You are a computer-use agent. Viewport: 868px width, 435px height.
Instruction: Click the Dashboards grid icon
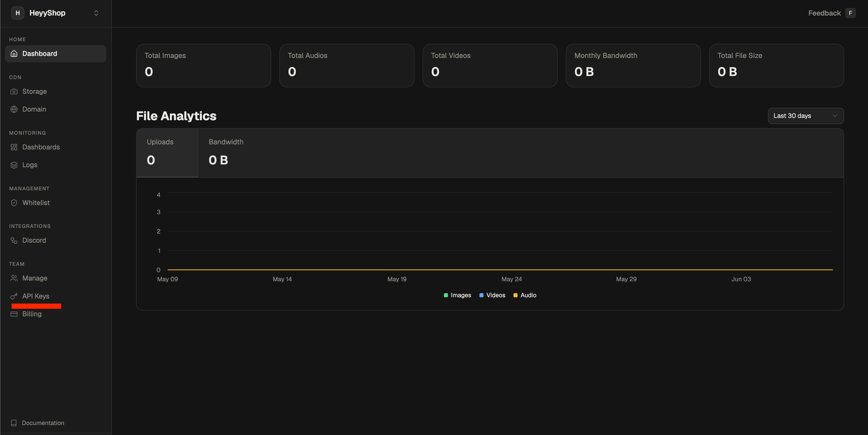[x=14, y=147]
